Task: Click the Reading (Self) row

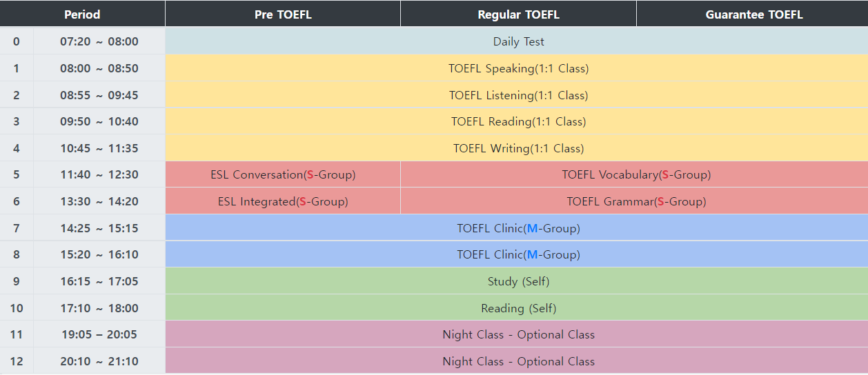Action: coord(518,308)
